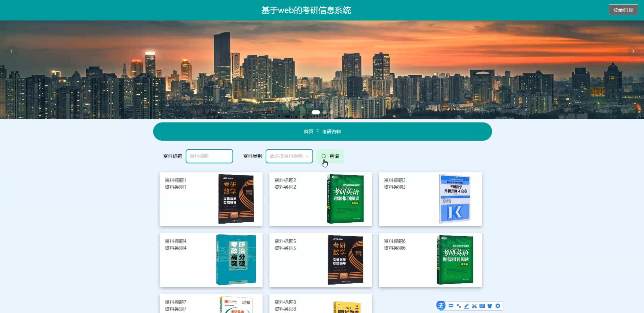This screenshot has width=644, height=313.
Task: Click the text 资料标题8
Action: tap(285, 302)
